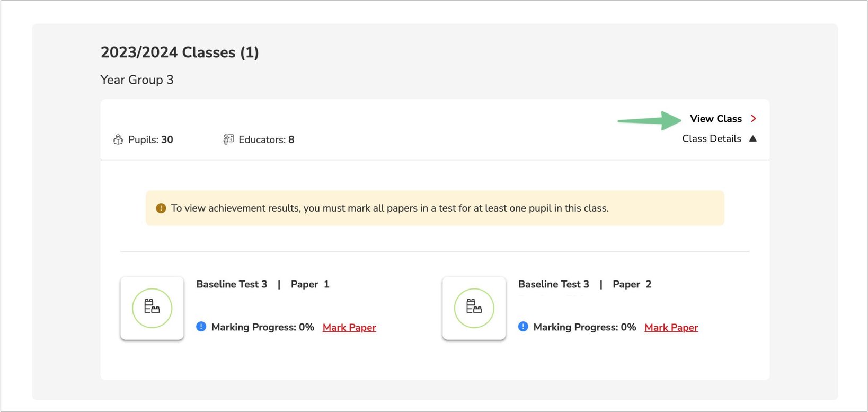Select the Baseline Test 3 Paper 1 title
The width and height of the screenshot is (868, 412).
262,284
